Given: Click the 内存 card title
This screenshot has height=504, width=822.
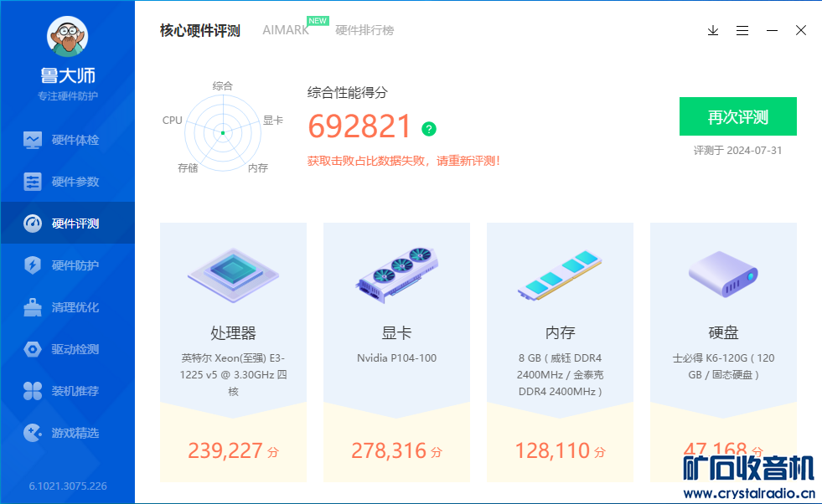Looking at the screenshot, I should point(560,332).
